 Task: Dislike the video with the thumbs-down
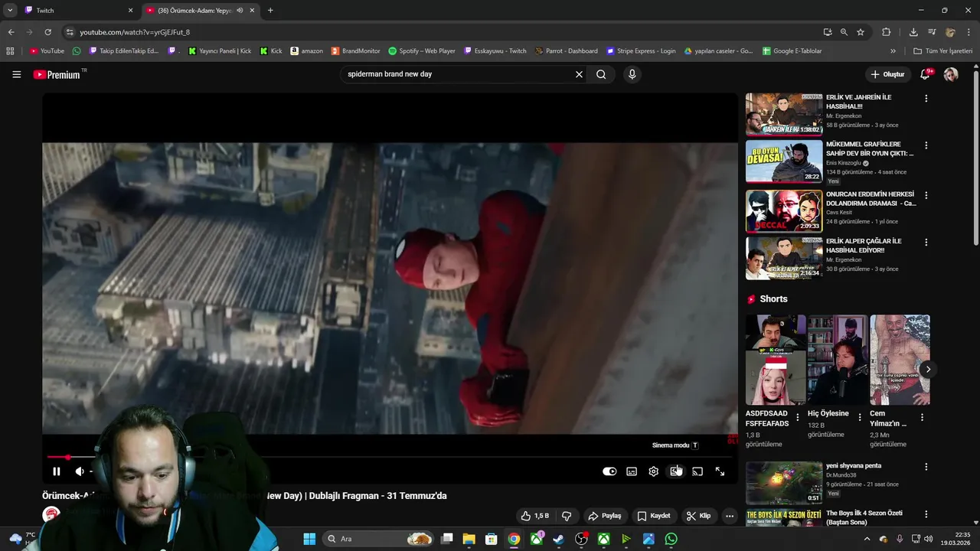pyautogui.click(x=567, y=516)
